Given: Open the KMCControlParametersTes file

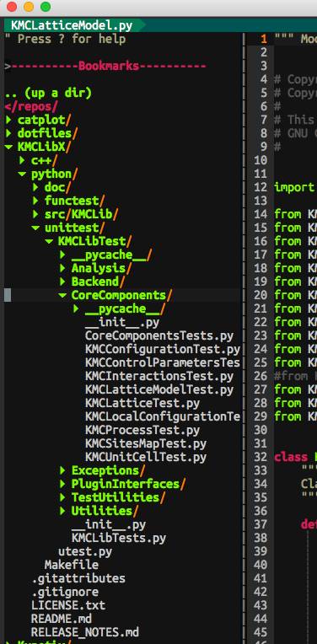Looking at the screenshot, I should click(x=163, y=362).
